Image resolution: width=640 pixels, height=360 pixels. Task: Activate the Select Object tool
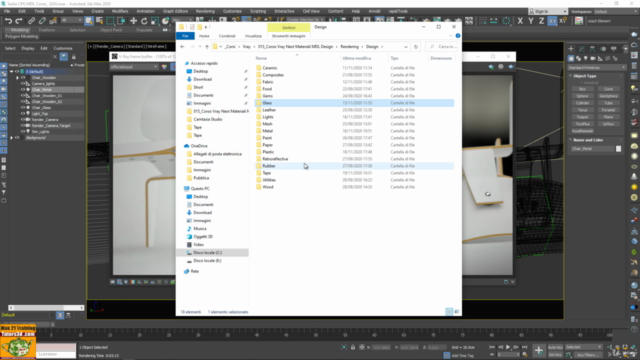coord(89,21)
